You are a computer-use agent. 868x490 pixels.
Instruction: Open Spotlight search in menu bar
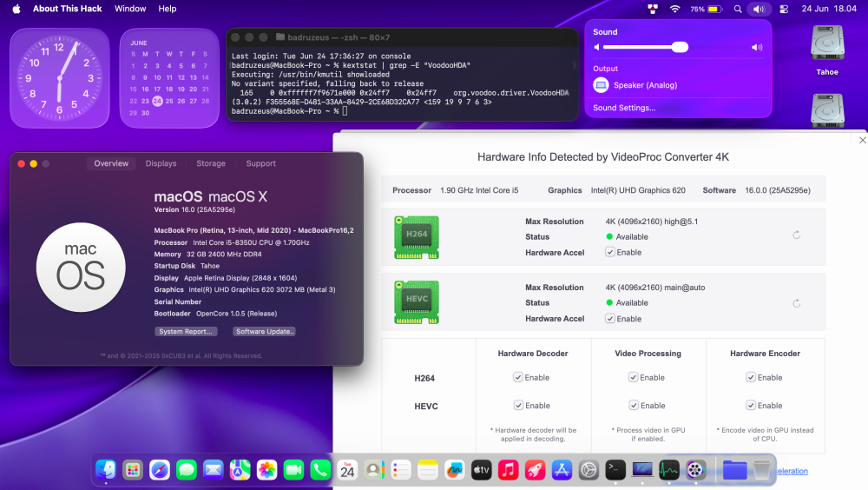tap(738, 9)
